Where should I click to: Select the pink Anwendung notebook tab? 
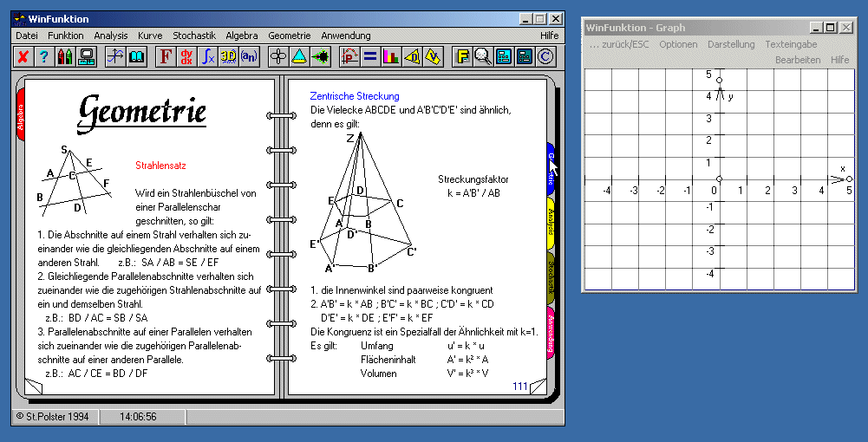(x=551, y=332)
